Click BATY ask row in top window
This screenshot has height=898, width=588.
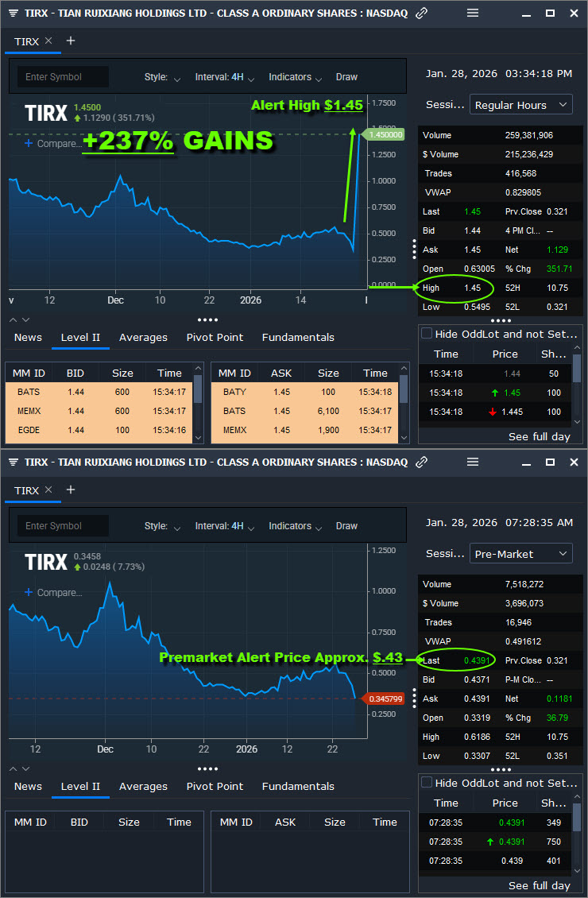[305, 392]
